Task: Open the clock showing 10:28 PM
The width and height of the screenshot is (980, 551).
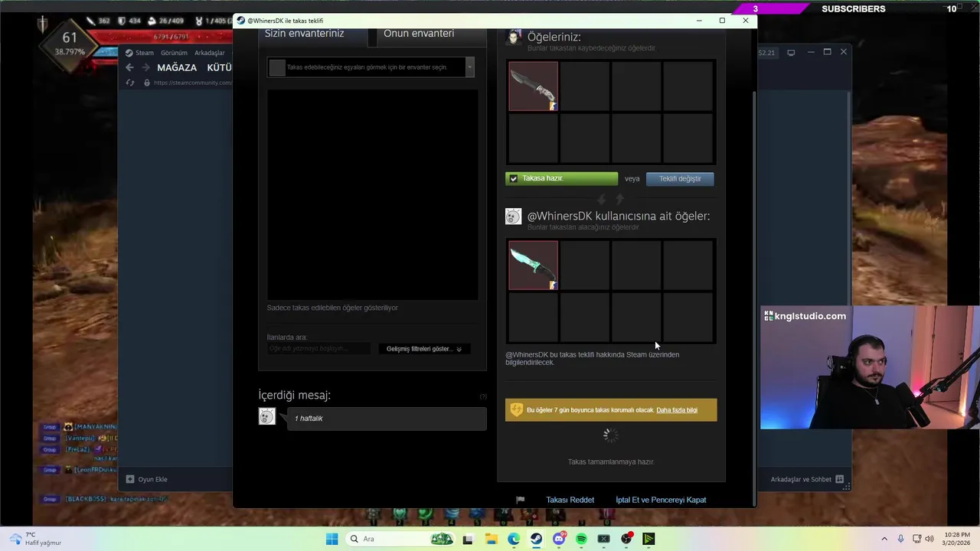Action: point(957,539)
